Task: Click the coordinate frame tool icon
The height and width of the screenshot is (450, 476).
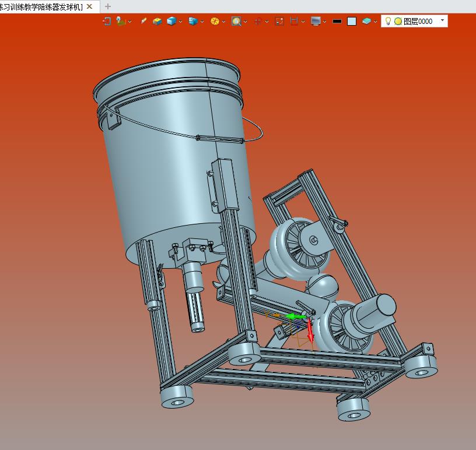Action: (121, 21)
